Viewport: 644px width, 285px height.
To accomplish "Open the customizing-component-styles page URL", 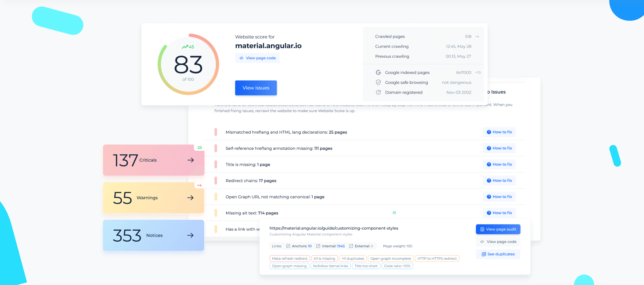I will [x=334, y=228].
